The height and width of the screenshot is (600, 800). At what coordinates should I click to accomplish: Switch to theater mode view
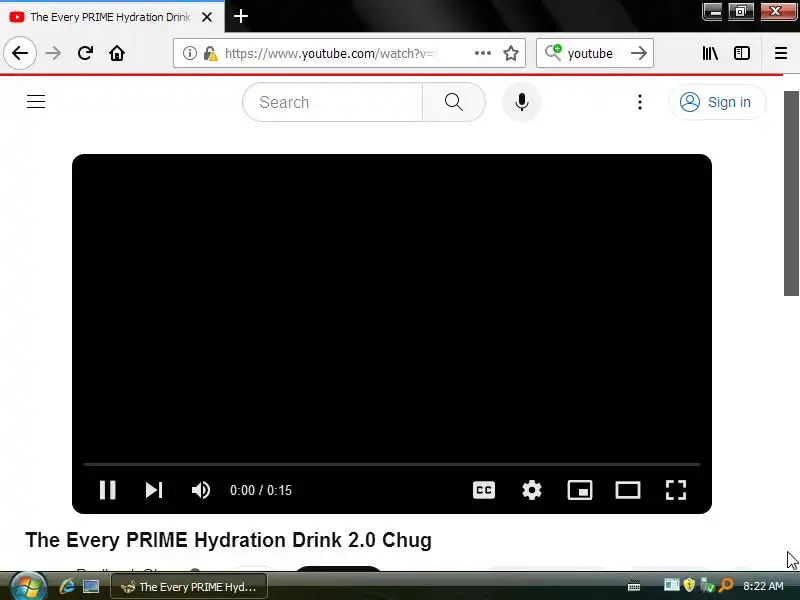pos(628,490)
